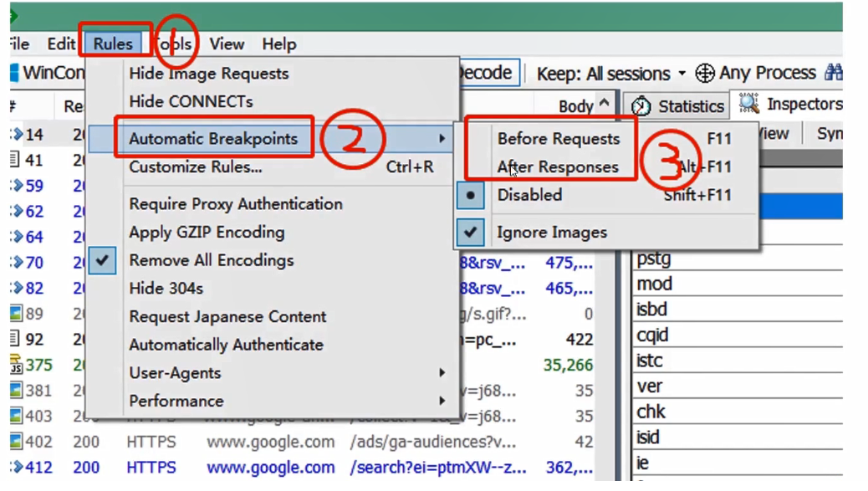Click Any Process crosshair icon
The image size is (868, 491).
click(x=704, y=73)
